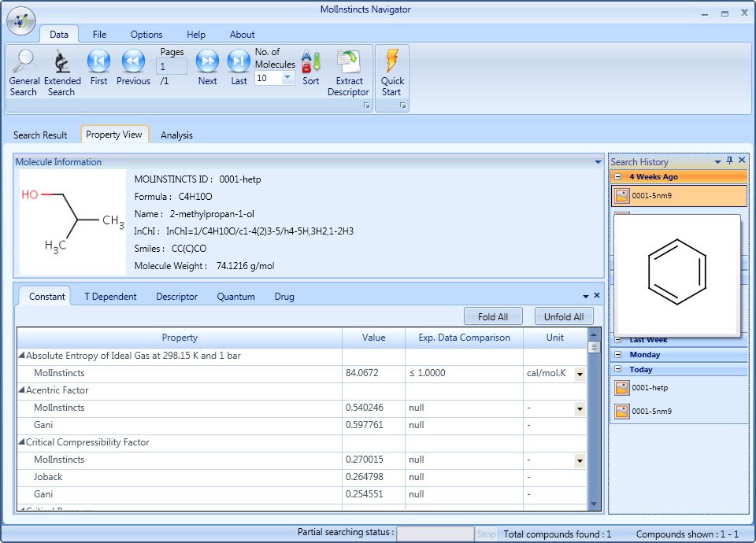The image size is (756, 543).
Task: Open Extended Search microscope tool
Action: (62, 73)
